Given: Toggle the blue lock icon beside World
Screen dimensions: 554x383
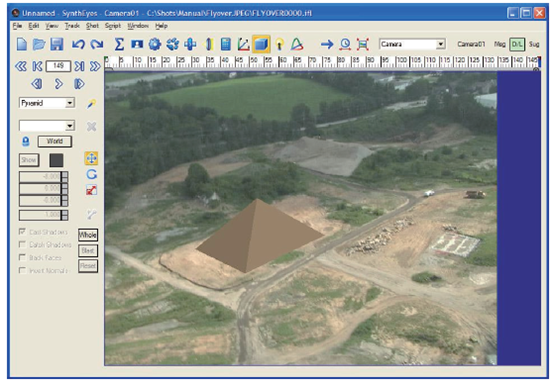Looking at the screenshot, I should coord(25,142).
